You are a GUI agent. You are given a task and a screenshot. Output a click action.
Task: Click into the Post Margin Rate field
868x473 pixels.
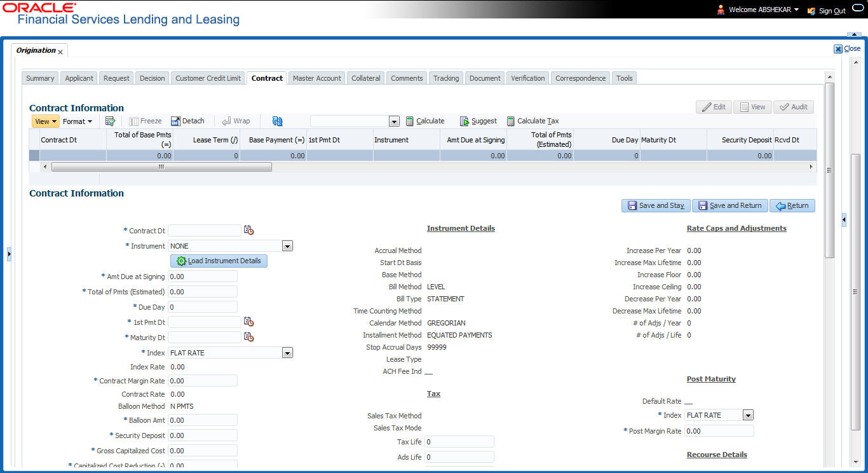click(x=719, y=431)
